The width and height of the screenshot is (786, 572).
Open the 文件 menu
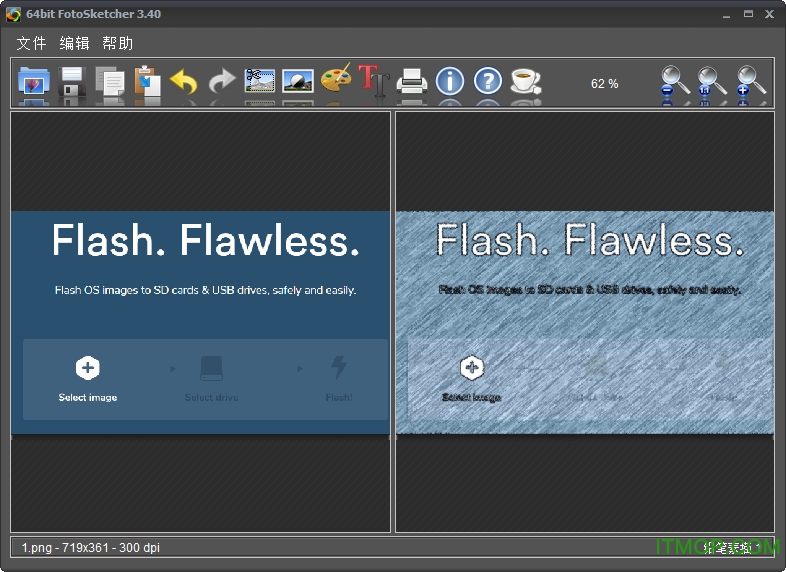click(32, 43)
